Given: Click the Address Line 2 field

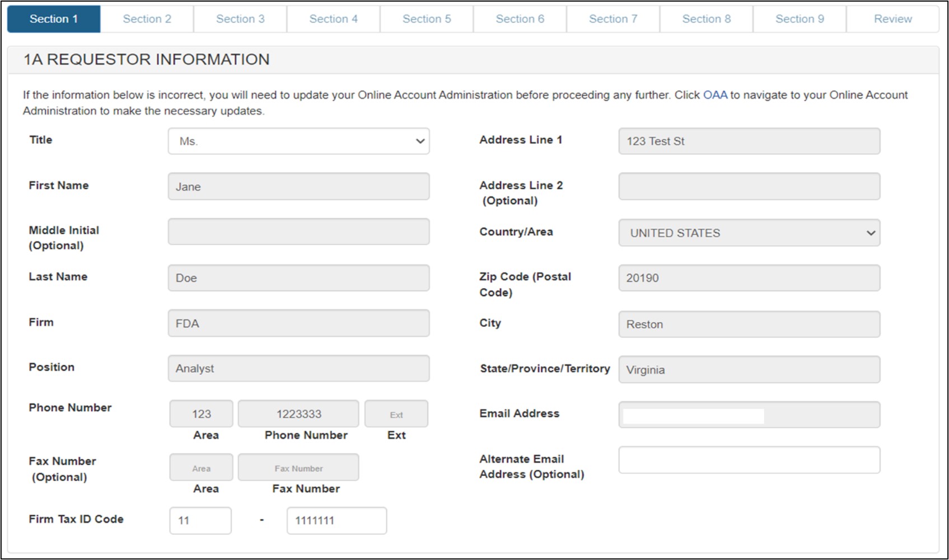Looking at the screenshot, I should (749, 186).
